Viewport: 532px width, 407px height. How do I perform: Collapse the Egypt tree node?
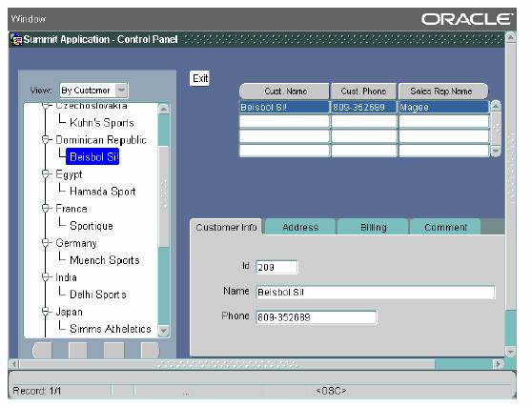(x=46, y=174)
